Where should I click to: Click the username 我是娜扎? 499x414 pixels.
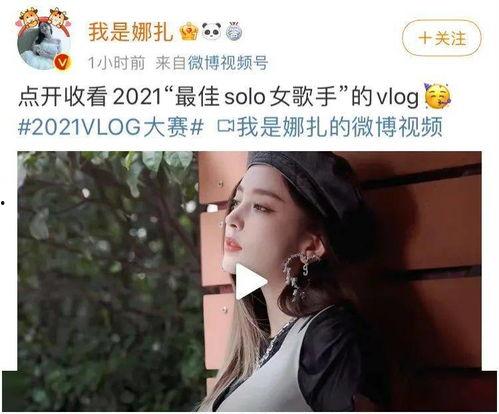(131, 32)
